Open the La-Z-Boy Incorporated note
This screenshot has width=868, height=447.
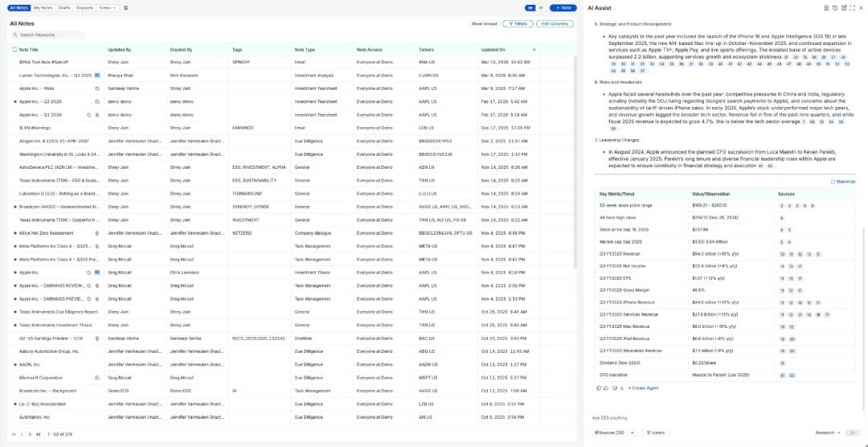[x=43, y=404]
